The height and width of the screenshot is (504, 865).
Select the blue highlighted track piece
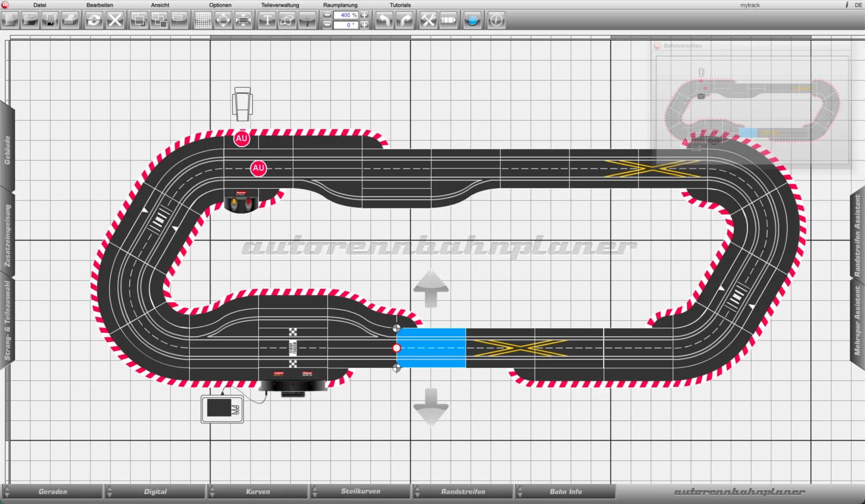click(431, 348)
